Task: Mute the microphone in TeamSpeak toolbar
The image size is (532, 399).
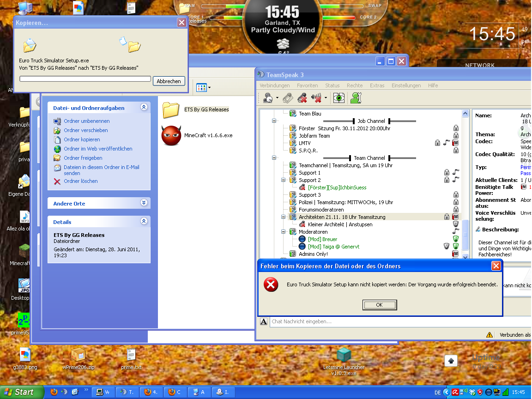Action: click(302, 98)
